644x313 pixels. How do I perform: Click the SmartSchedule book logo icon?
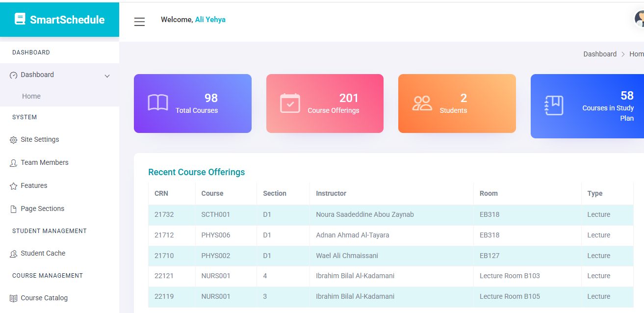click(x=20, y=19)
